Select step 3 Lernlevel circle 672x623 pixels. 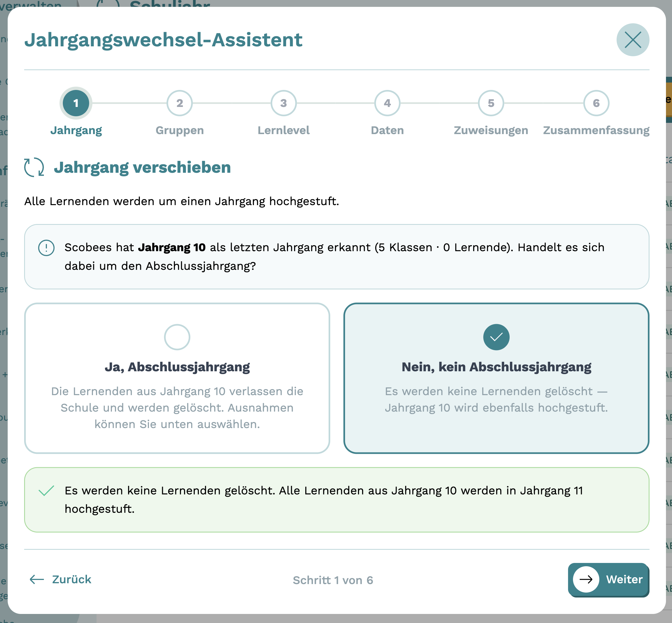point(284,103)
